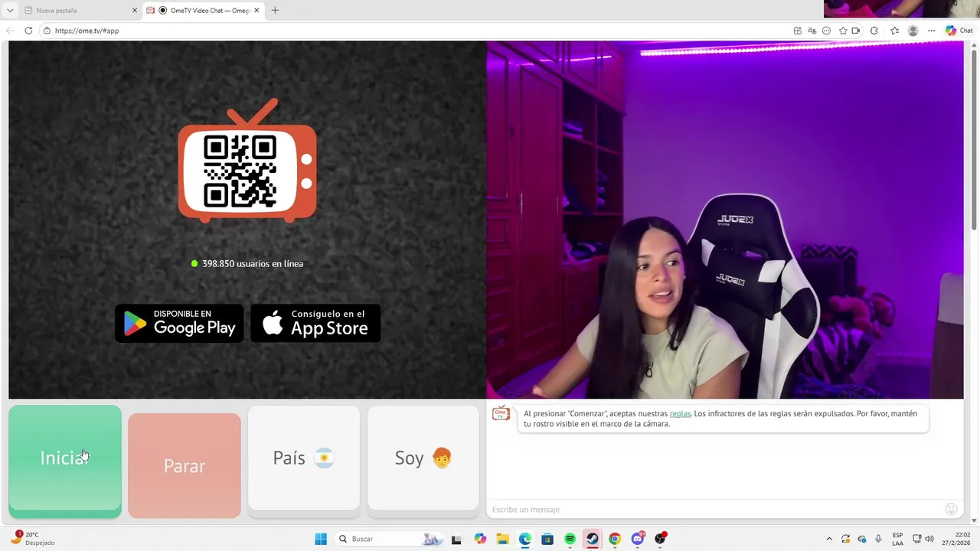Add page to favorites with star icon
The width and height of the screenshot is (980, 551).
[843, 31]
